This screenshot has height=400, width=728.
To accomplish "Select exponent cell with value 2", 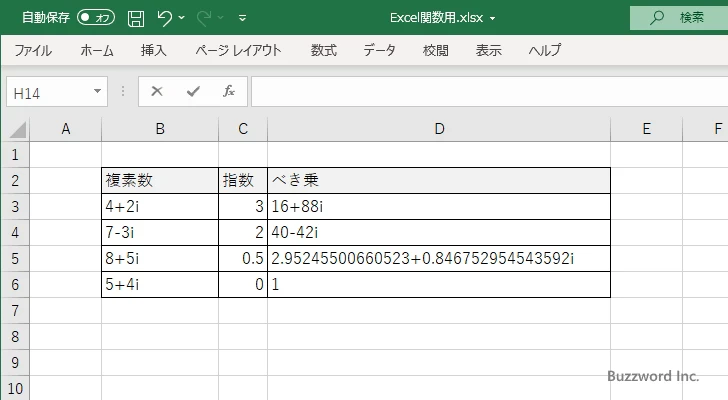I will (243, 232).
